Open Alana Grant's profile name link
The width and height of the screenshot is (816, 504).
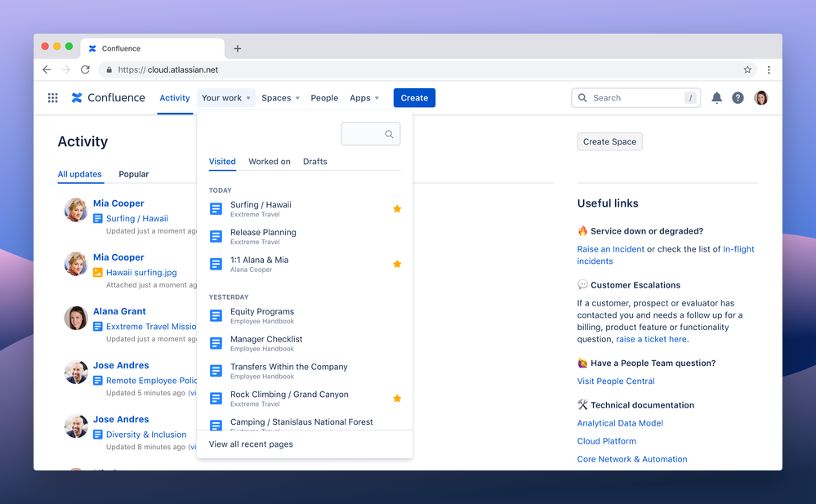pyautogui.click(x=119, y=311)
